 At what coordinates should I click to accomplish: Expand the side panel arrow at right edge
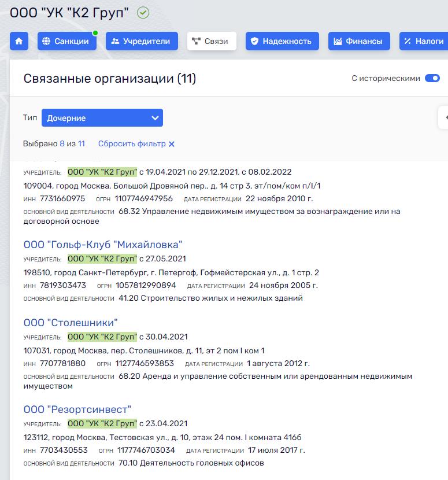[445, 117]
